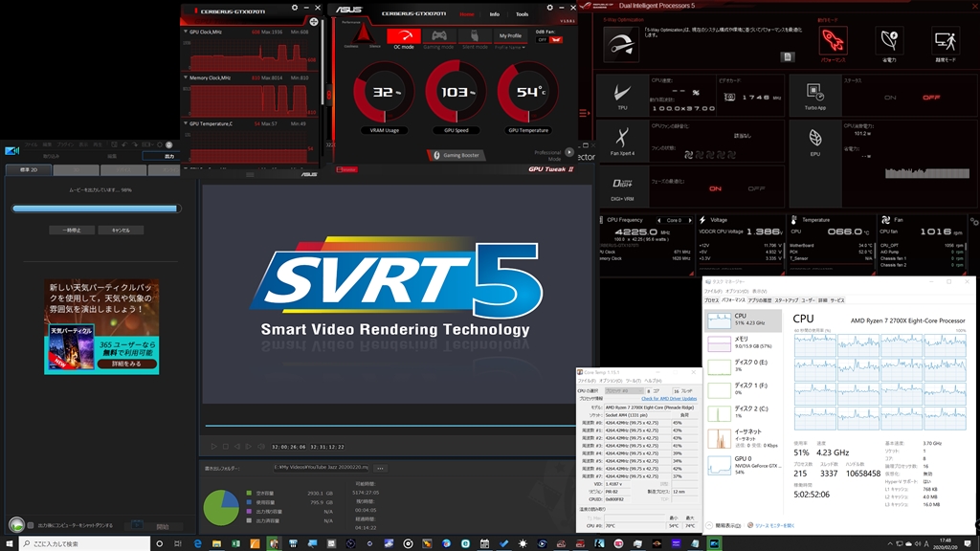
Task: Open the Info tab in GPU Tweak
Action: pos(495,14)
